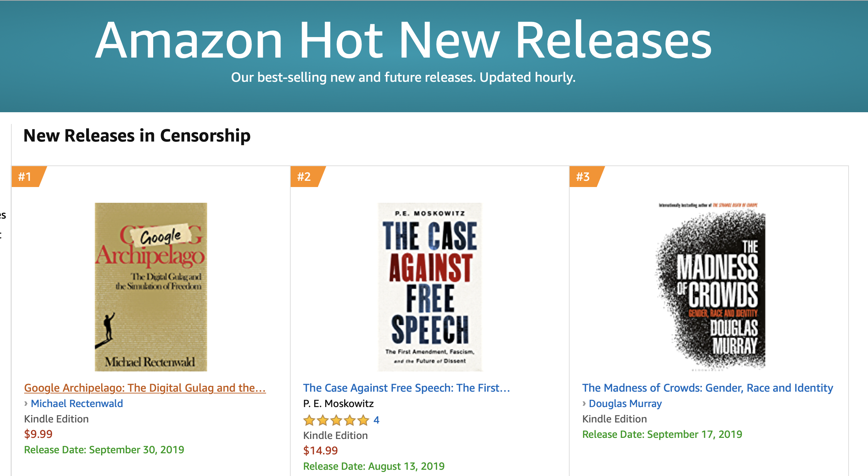Open The Case Against Free Speech cover

coord(430,287)
